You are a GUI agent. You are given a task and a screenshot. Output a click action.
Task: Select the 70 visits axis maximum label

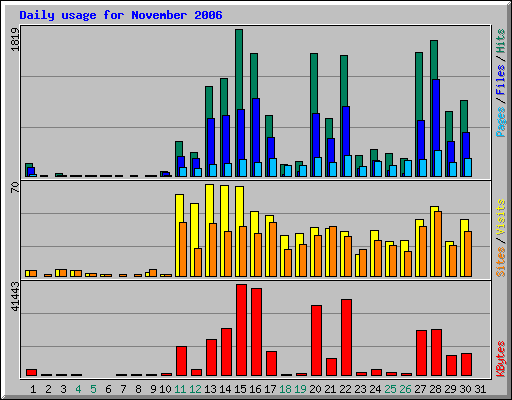16,187
